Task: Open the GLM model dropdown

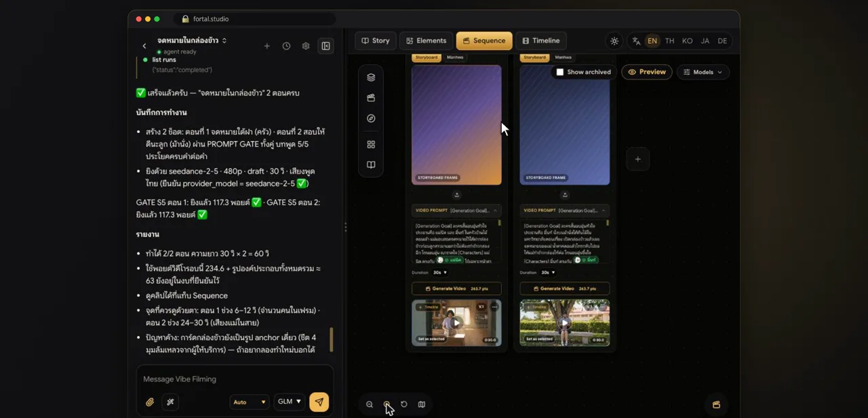Action: pos(290,402)
